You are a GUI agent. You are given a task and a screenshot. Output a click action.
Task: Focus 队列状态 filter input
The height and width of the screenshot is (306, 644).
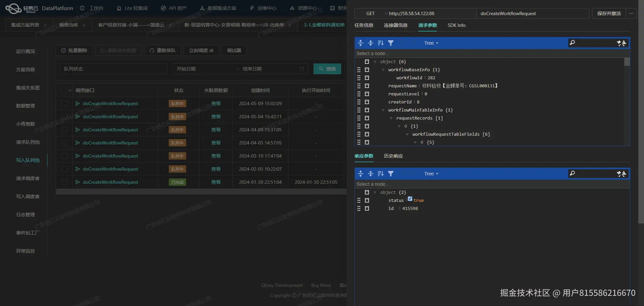pyautogui.click(x=114, y=69)
